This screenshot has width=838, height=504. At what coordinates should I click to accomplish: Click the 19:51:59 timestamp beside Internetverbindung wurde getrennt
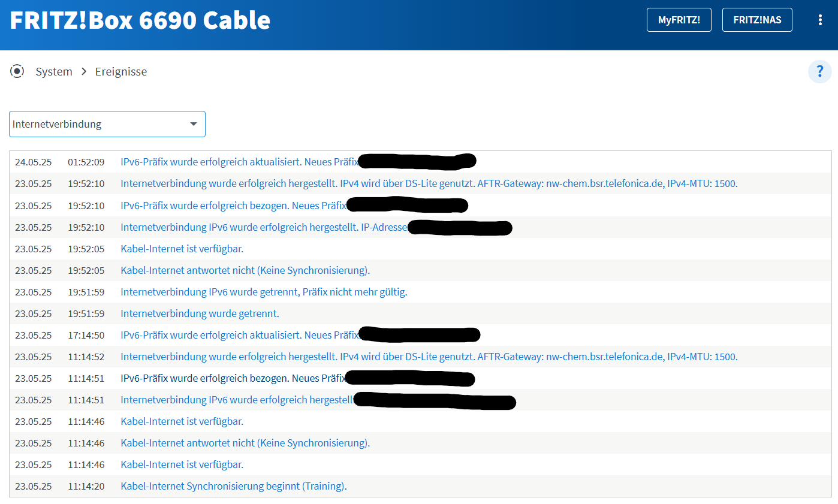[86, 313]
